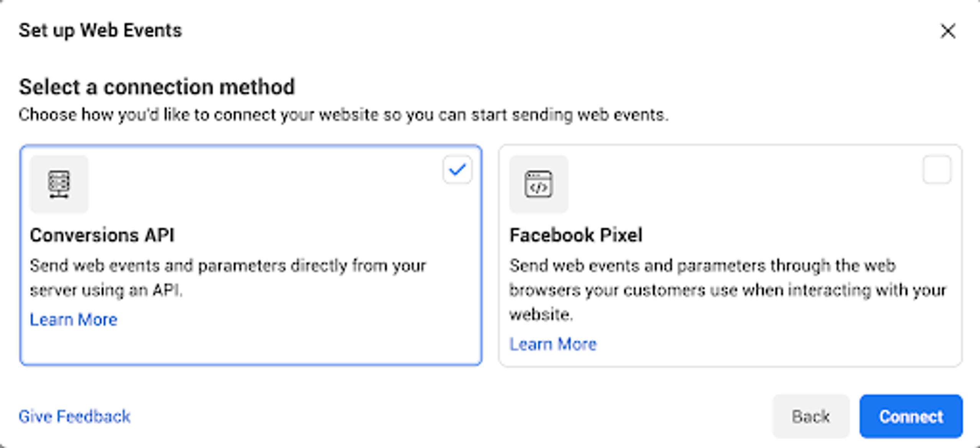
Task: Click the code window icon for Facebook Pixel
Action: [539, 184]
